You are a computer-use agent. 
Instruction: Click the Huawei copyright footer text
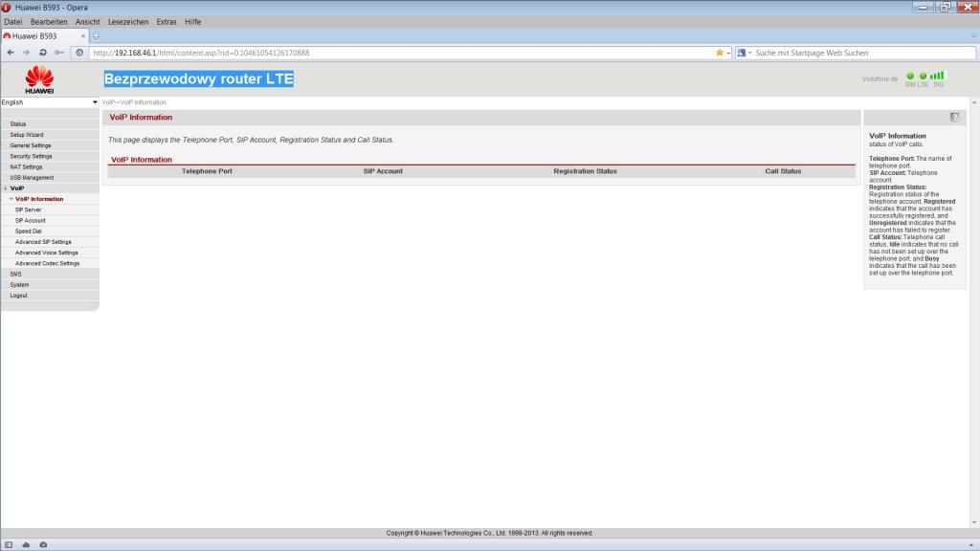click(x=489, y=533)
